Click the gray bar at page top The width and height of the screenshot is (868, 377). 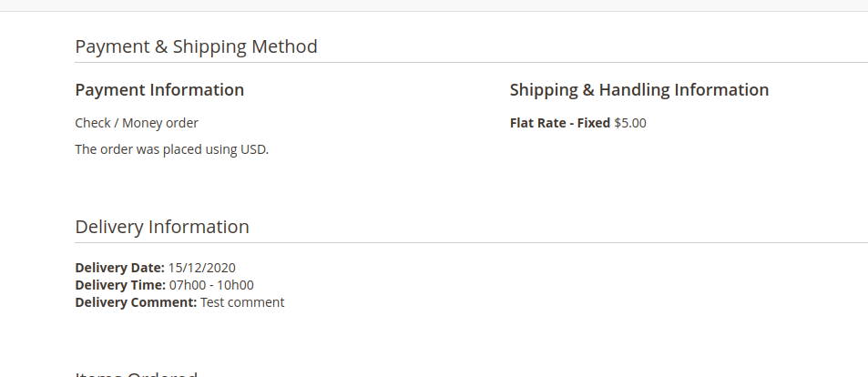(434, 5)
